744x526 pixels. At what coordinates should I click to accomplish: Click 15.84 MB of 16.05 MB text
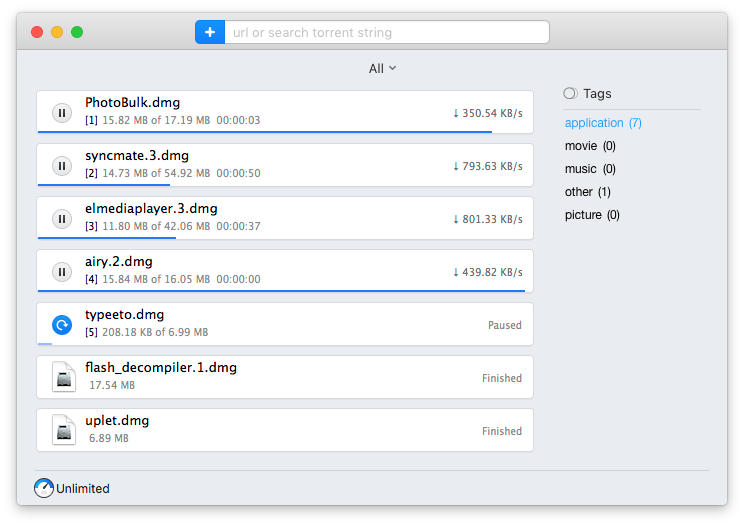tap(156, 279)
